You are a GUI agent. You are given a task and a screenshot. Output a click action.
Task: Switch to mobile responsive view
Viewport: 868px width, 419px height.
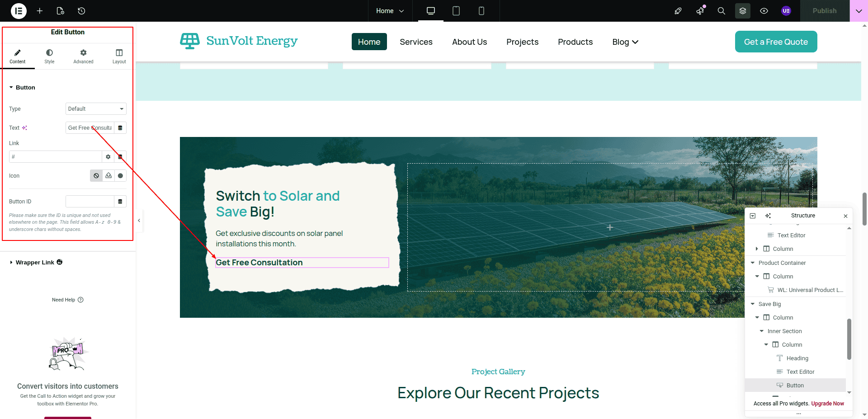coord(481,11)
